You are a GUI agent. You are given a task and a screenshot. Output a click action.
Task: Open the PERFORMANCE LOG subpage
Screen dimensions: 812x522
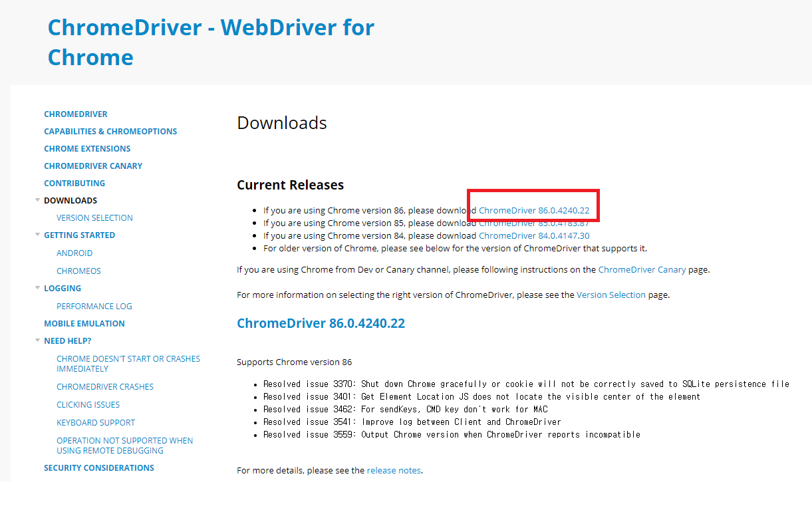point(94,307)
